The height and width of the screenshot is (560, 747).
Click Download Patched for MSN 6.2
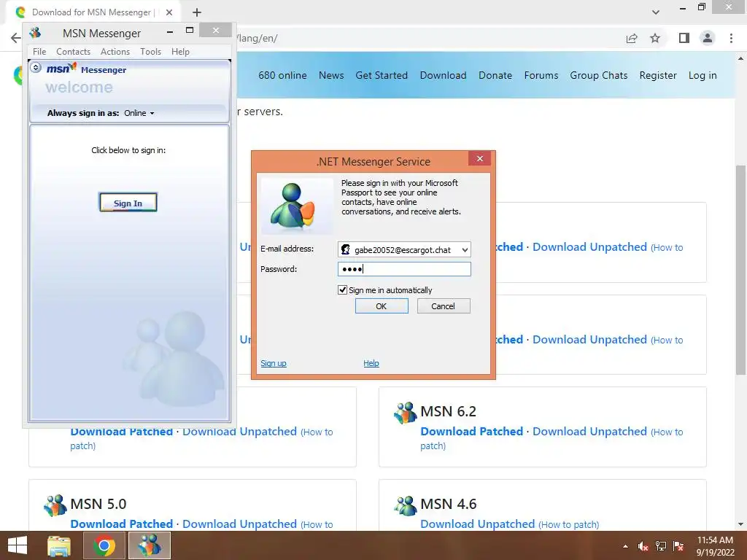472,432
